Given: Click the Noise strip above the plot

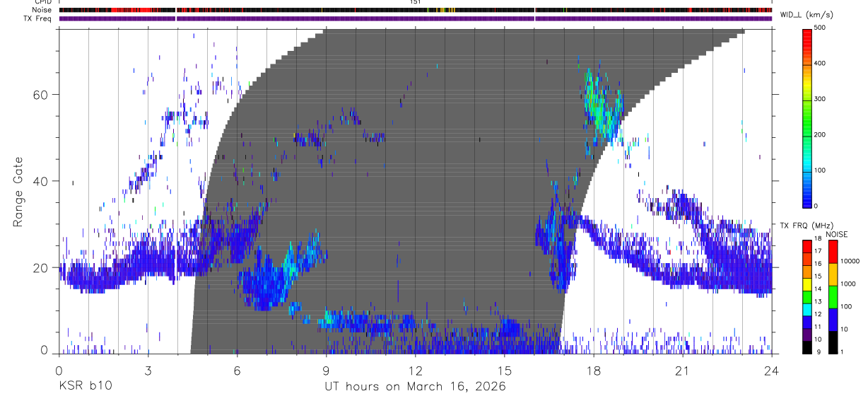Looking at the screenshot, I should 416,11.
